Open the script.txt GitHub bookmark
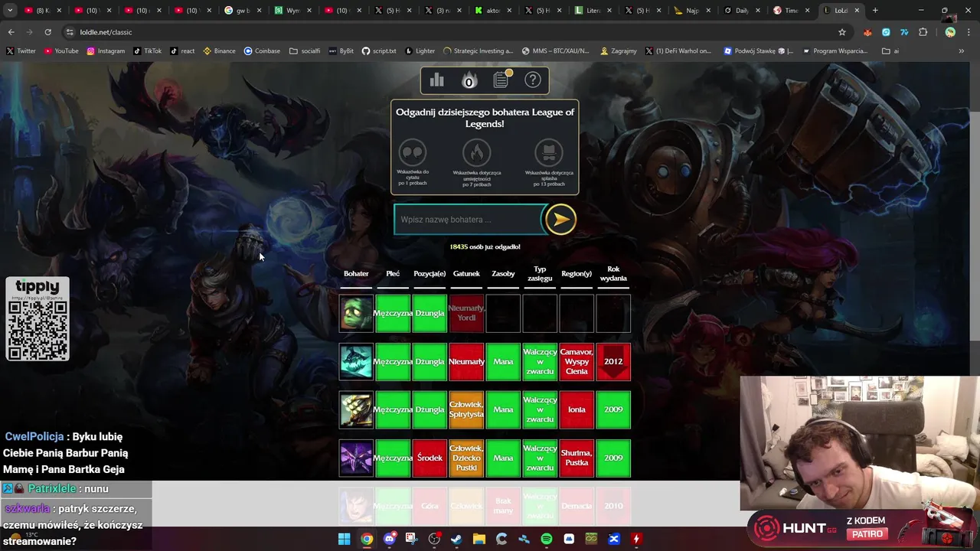This screenshot has width=980, height=551. point(379,51)
